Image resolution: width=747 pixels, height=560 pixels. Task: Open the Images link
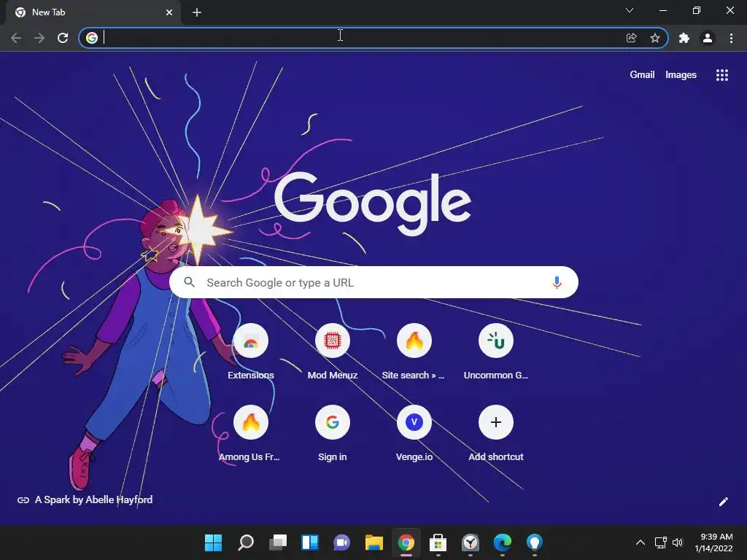(x=681, y=75)
